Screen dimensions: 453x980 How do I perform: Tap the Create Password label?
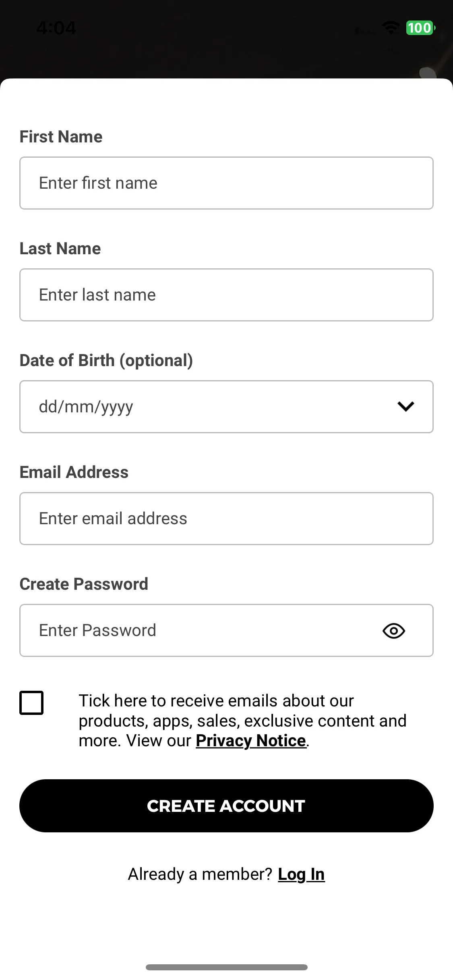tap(84, 584)
